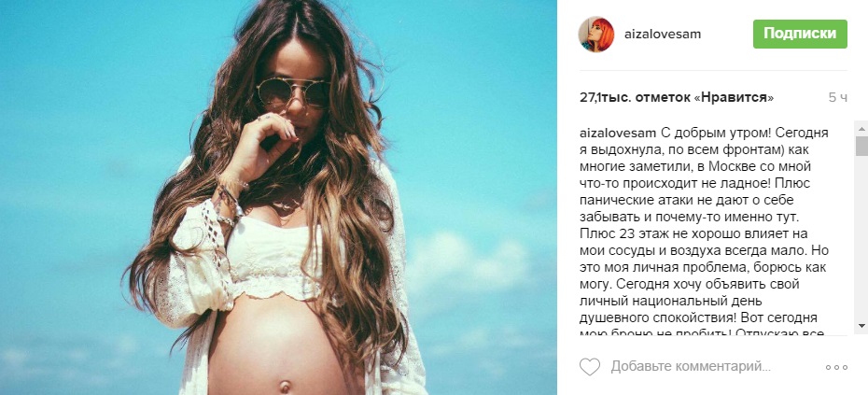The height and width of the screenshot is (395, 868).
Task: Click the Добавьте комментарий input field
Action: (x=691, y=367)
